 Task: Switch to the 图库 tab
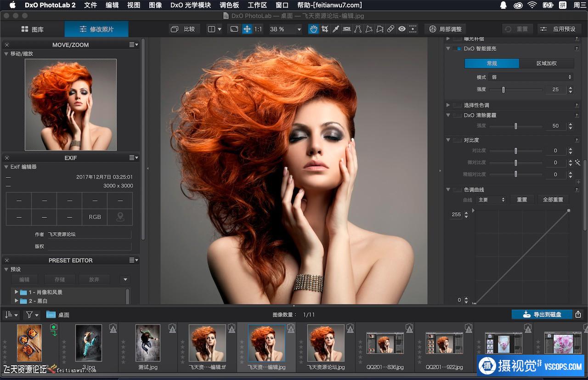pyautogui.click(x=32, y=29)
